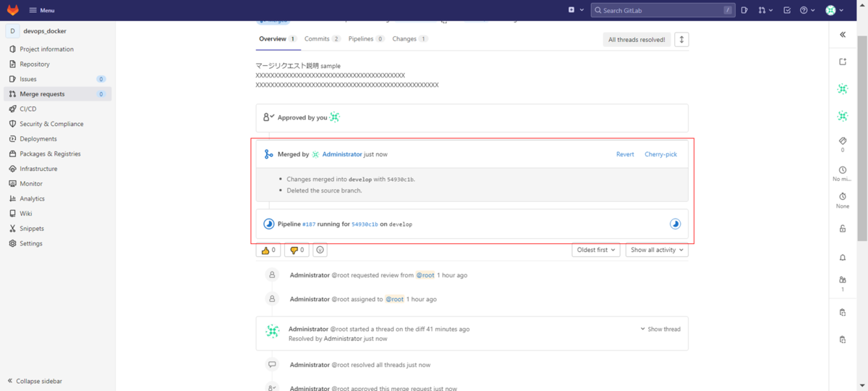The height and width of the screenshot is (391, 868).
Task: Switch to the Changes tab
Action: (x=409, y=39)
